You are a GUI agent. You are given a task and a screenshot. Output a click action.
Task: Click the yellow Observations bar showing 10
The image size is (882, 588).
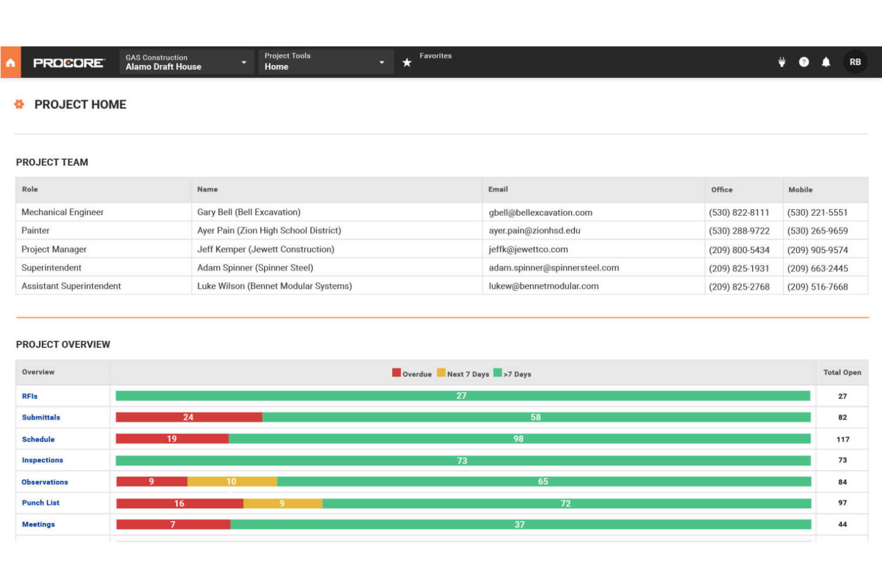pos(232,481)
